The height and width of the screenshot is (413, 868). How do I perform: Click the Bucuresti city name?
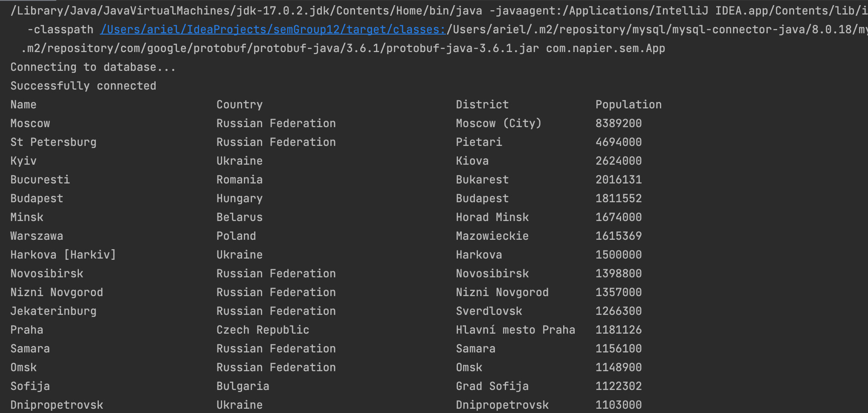pyautogui.click(x=40, y=180)
